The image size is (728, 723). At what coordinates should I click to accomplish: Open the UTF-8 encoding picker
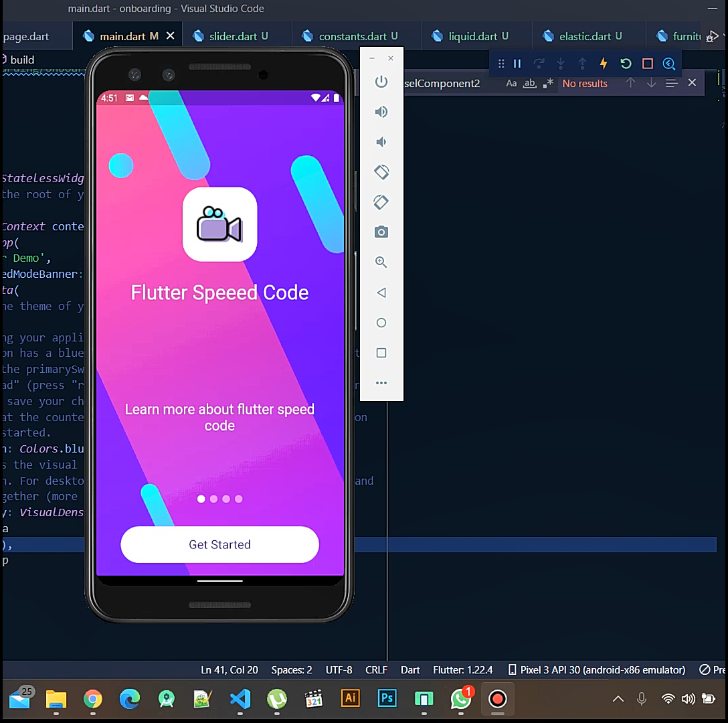coord(339,669)
